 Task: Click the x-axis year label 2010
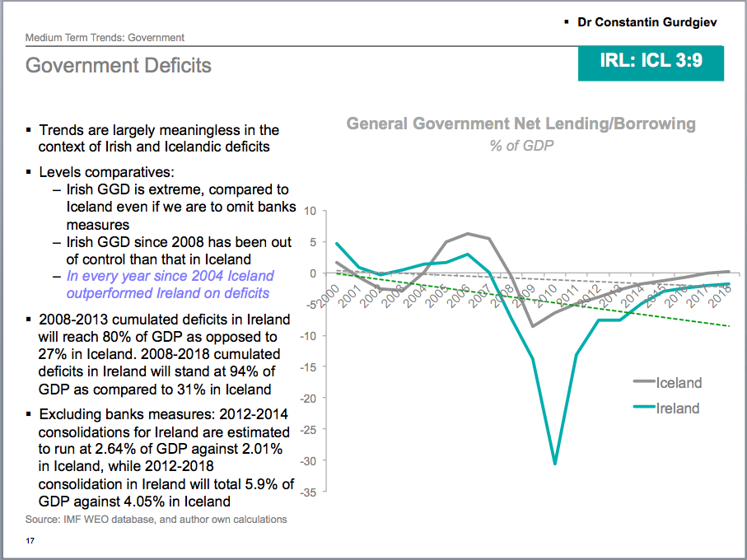(545, 296)
